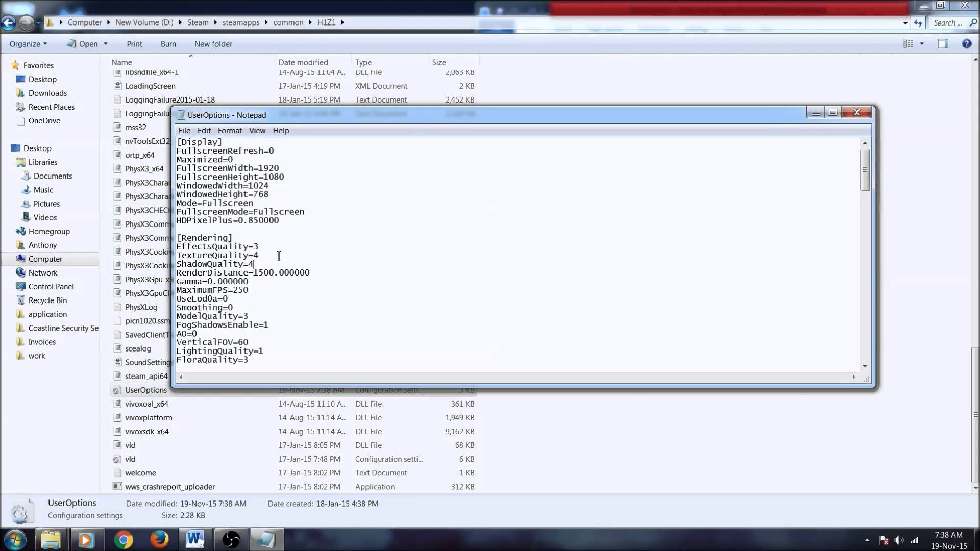Launch Google Chrome from the taskbar
This screenshot has width=980, height=551.
pyautogui.click(x=124, y=539)
